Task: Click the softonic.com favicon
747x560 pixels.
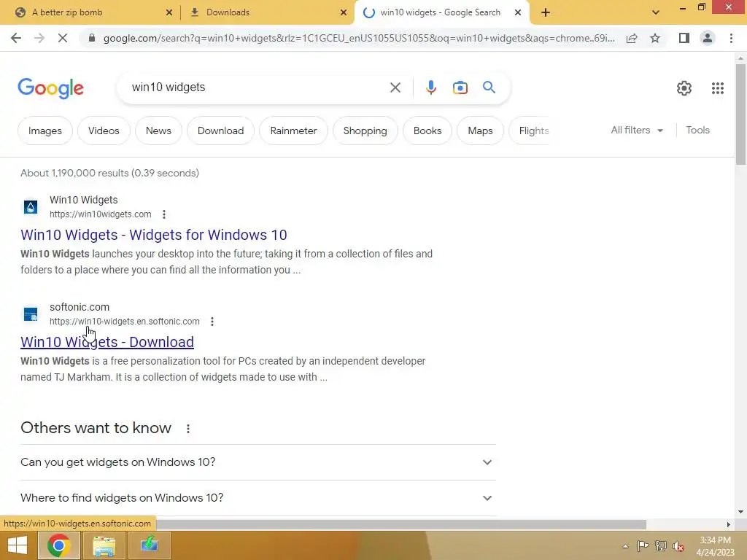Action: click(31, 314)
